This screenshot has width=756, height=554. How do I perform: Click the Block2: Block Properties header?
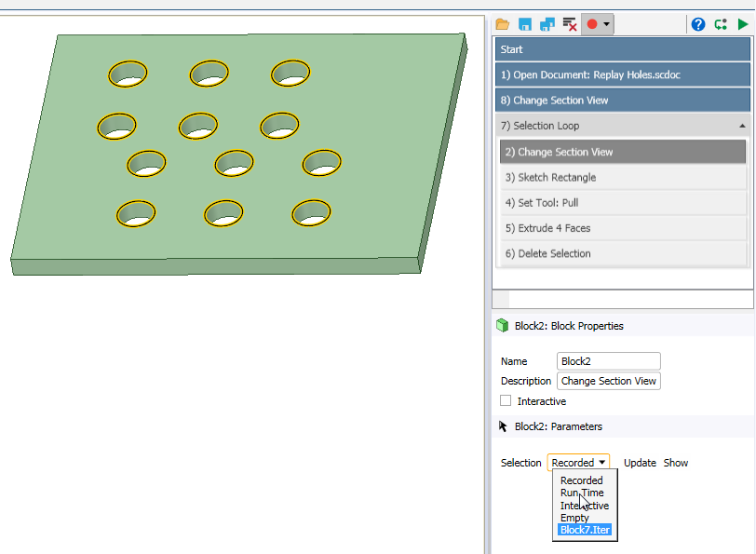pos(569,326)
